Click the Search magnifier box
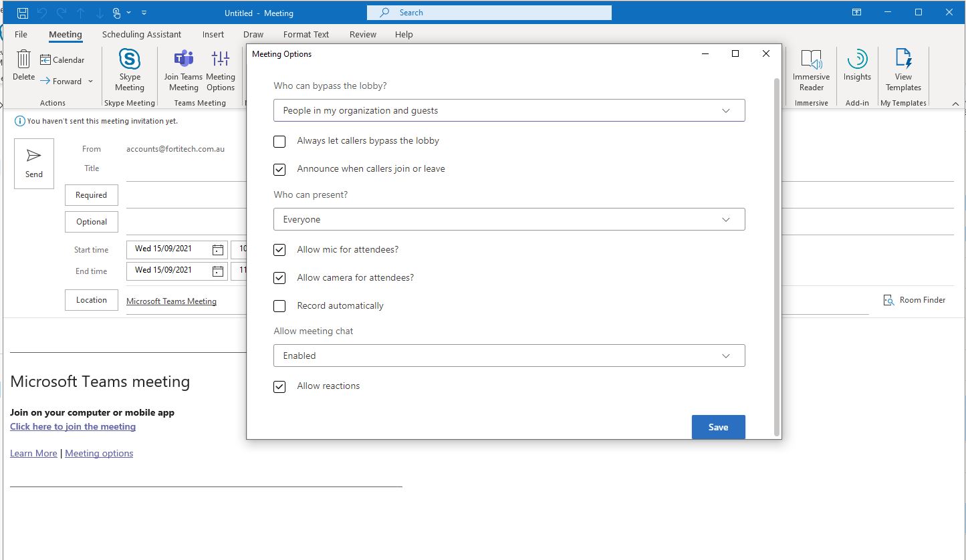 (489, 13)
